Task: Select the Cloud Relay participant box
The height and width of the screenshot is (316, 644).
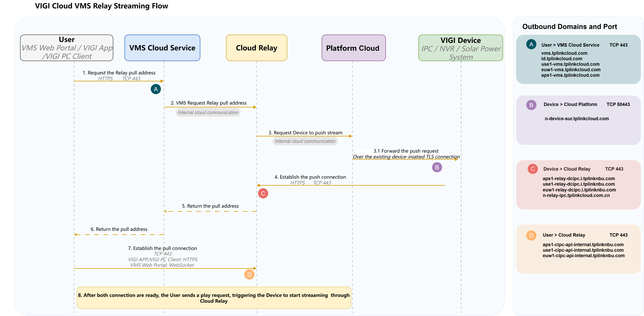Action: click(x=257, y=48)
